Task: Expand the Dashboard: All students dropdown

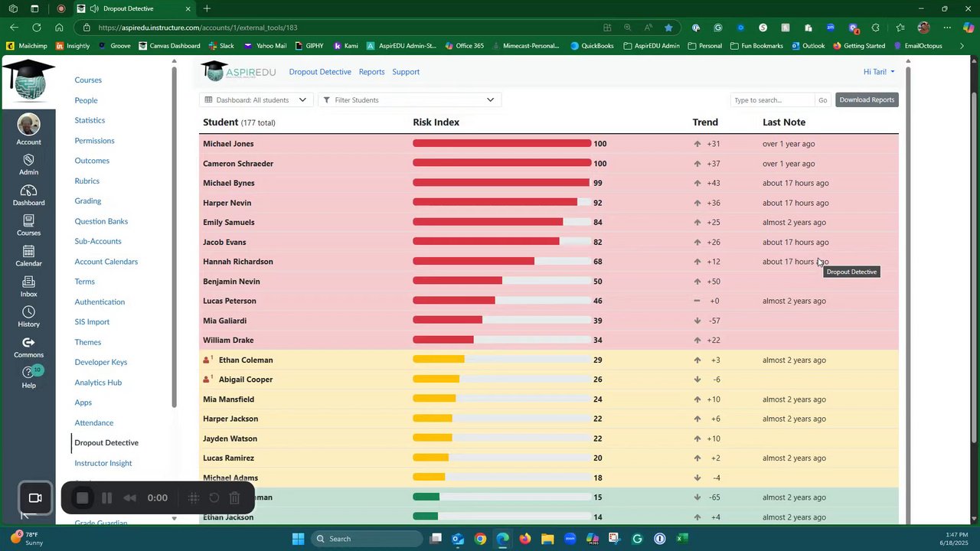Action: [256, 100]
